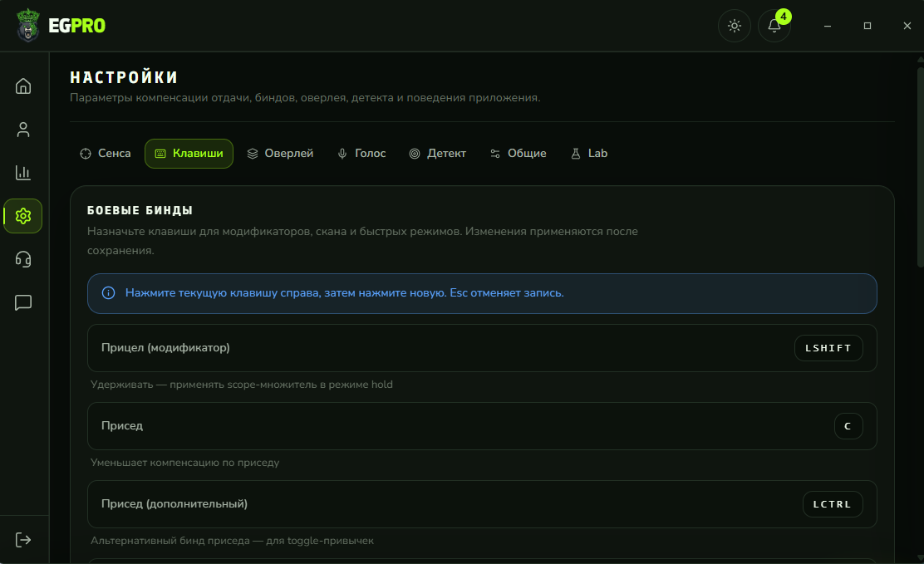The image size is (924, 564).
Task: Open the Statistics chart icon in sidebar
Action: [x=23, y=173]
